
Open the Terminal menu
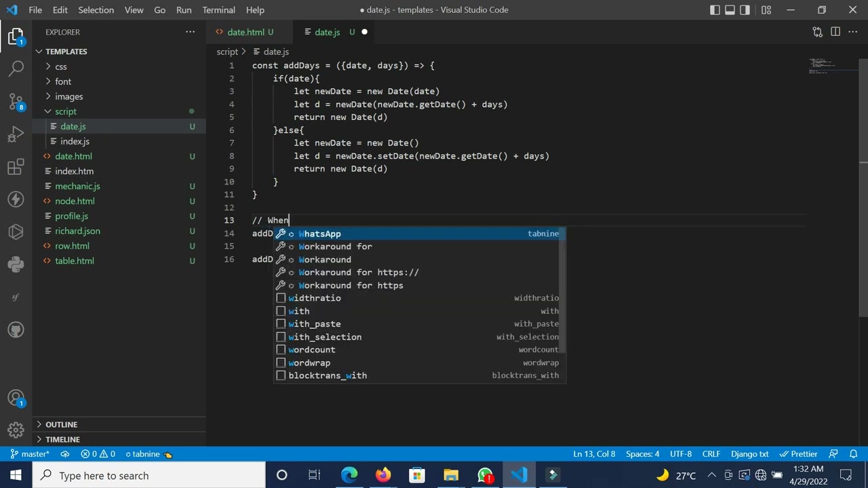tap(218, 9)
